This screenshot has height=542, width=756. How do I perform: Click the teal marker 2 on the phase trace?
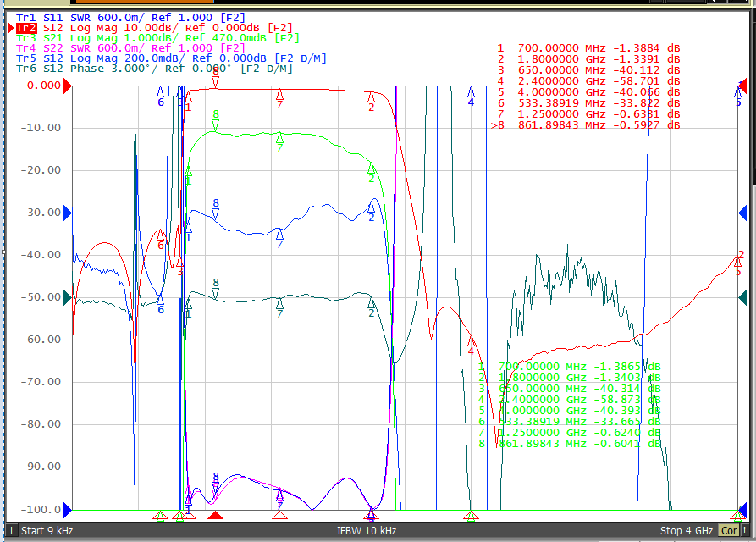tap(372, 307)
